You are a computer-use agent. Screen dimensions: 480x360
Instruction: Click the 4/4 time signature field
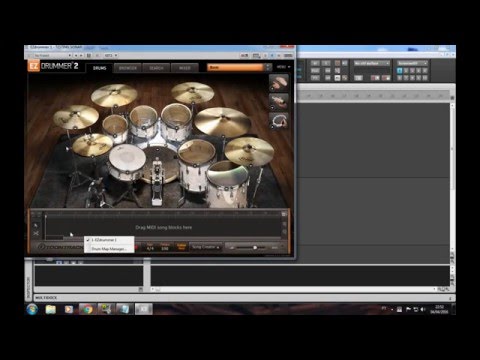(x=150, y=247)
